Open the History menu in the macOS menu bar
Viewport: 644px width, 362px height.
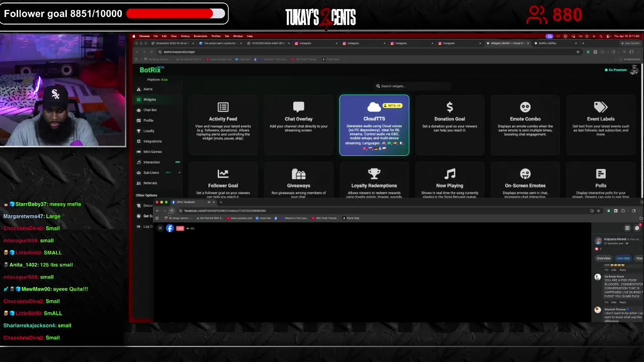point(185,36)
